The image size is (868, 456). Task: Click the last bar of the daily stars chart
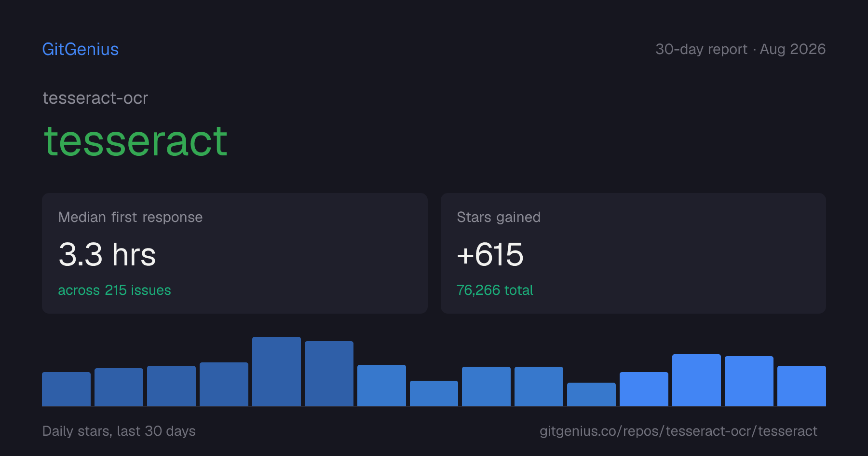point(801,386)
